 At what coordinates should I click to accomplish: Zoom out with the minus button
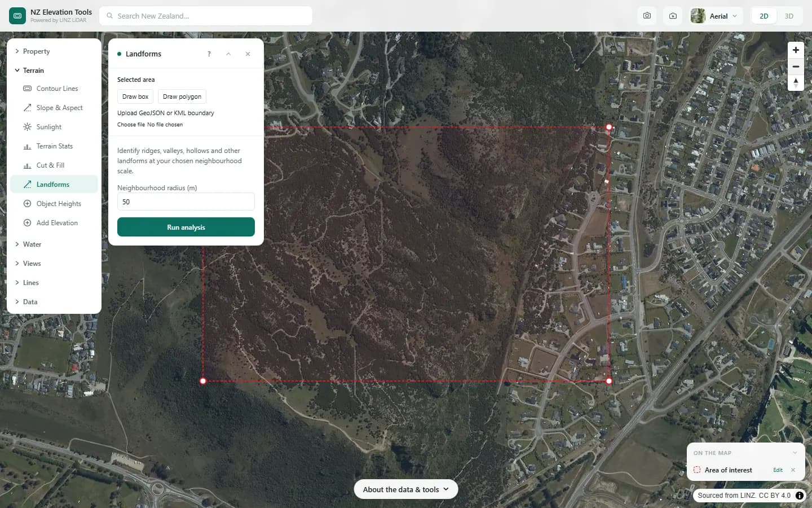click(x=796, y=67)
